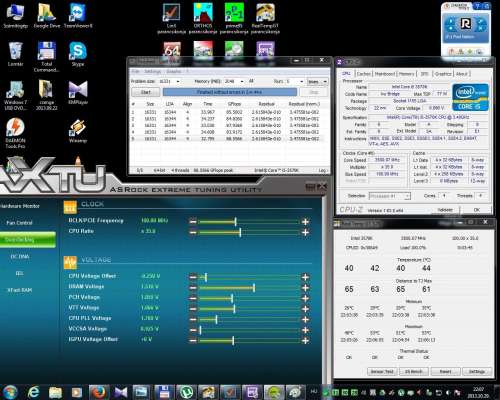
Task: Open the mode dropdown at LinX top right
Action: [x=318, y=82]
